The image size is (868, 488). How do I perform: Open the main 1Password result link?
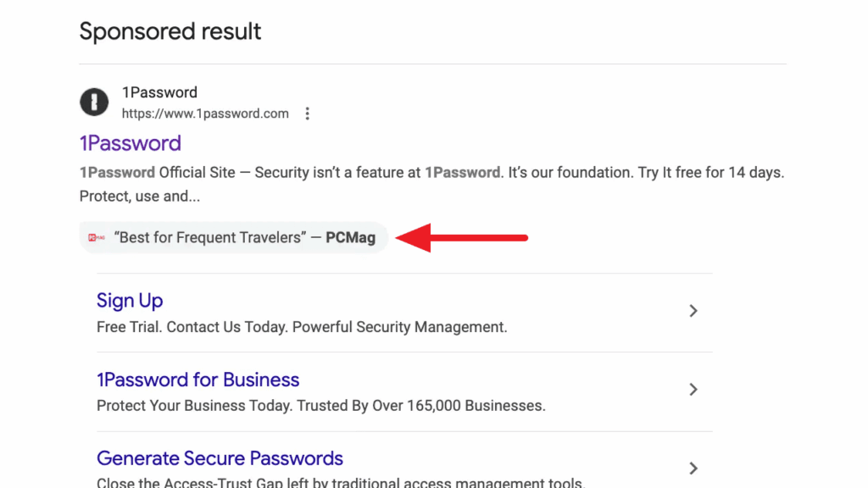point(130,143)
